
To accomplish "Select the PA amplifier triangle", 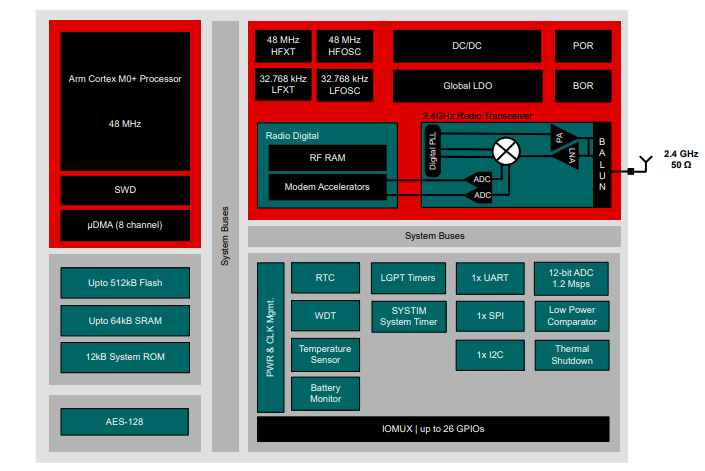I will point(562,137).
